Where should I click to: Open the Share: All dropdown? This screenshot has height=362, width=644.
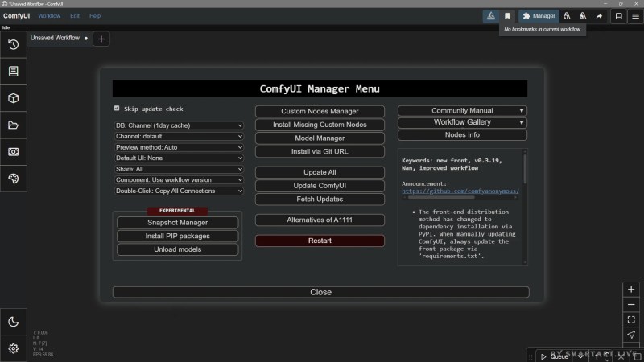(x=179, y=169)
